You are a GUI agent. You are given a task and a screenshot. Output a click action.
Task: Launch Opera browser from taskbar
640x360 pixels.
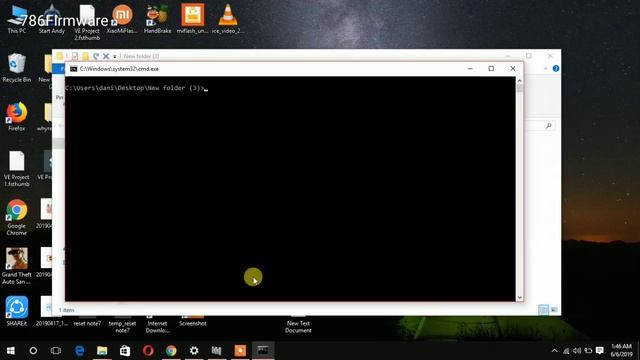[148, 351]
